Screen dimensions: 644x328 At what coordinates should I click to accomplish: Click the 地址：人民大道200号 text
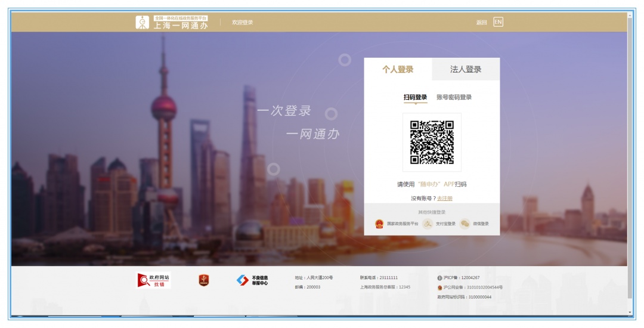pos(314,278)
